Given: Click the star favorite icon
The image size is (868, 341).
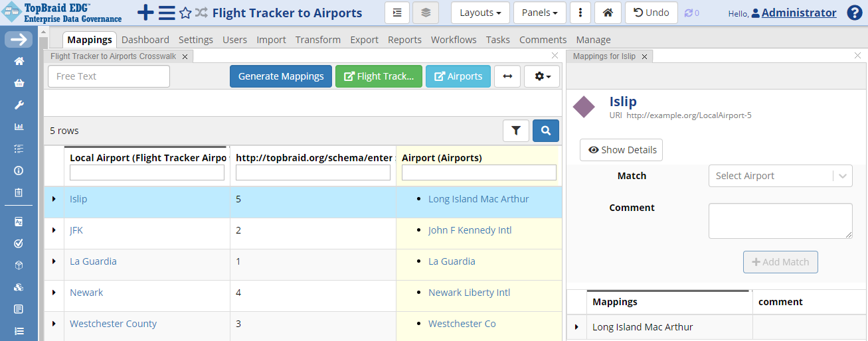Looking at the screenshot, I should (x=185, y=13).
